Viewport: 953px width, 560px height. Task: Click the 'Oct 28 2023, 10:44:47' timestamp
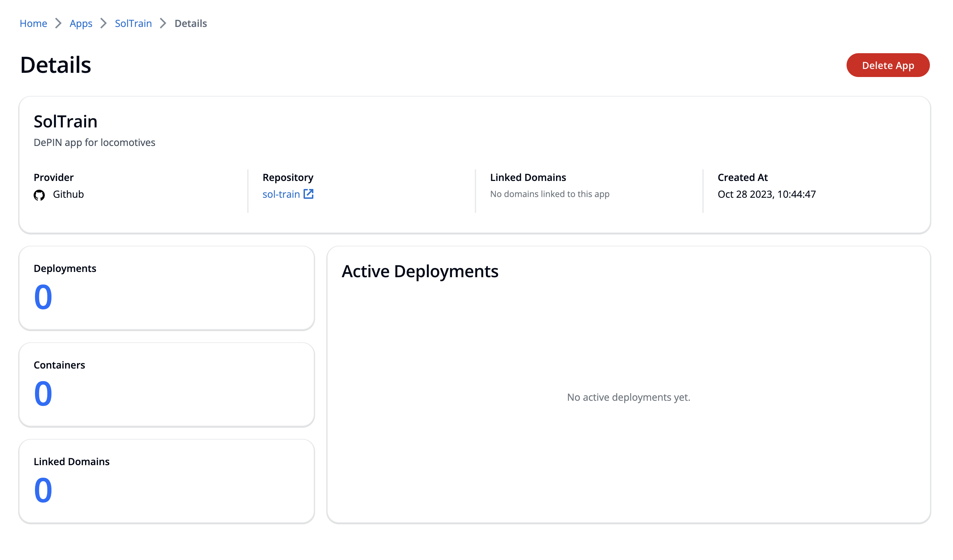(x=766, y=194)
